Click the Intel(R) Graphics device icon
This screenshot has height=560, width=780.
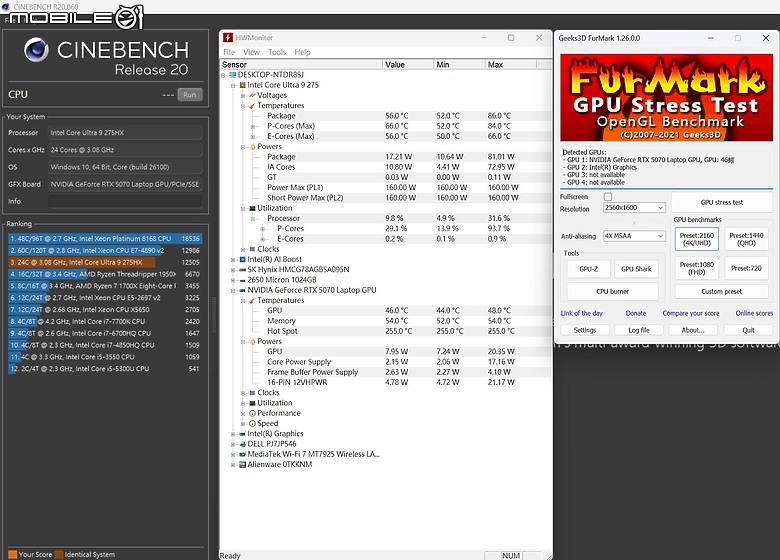coord(243,434)
